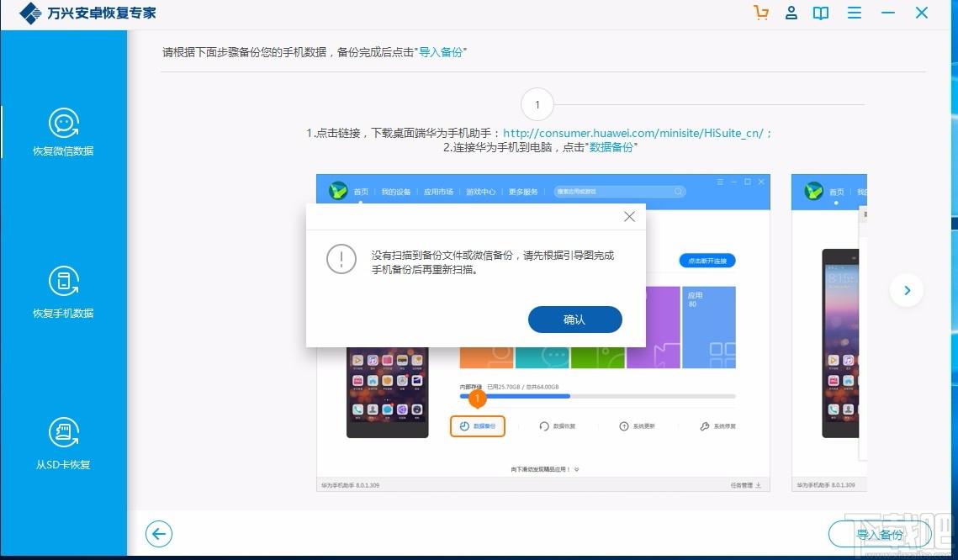Close the 万兴安卓恢复专家 window
The width and height of the screenshot is (958, 560).
click(x=922, y=13)
